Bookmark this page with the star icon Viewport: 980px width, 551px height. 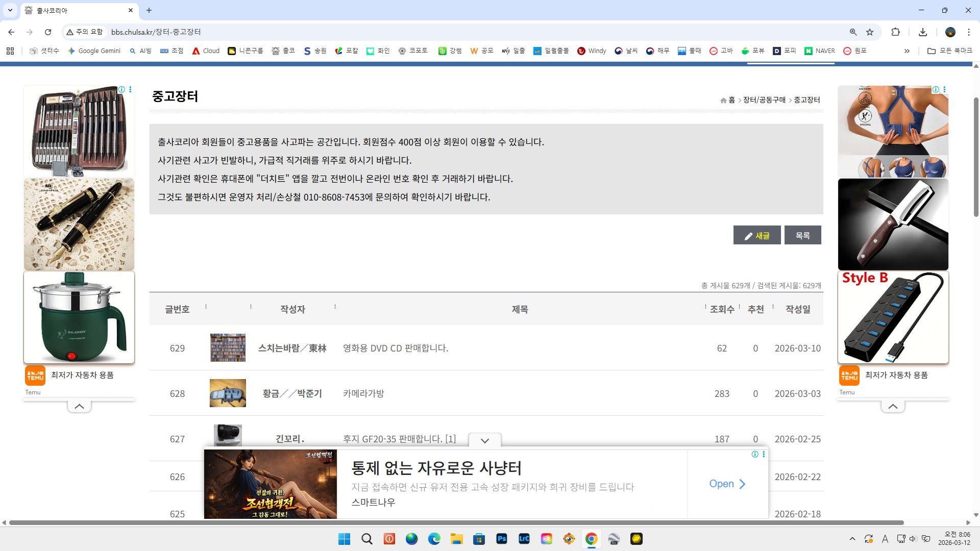[870, 32]
